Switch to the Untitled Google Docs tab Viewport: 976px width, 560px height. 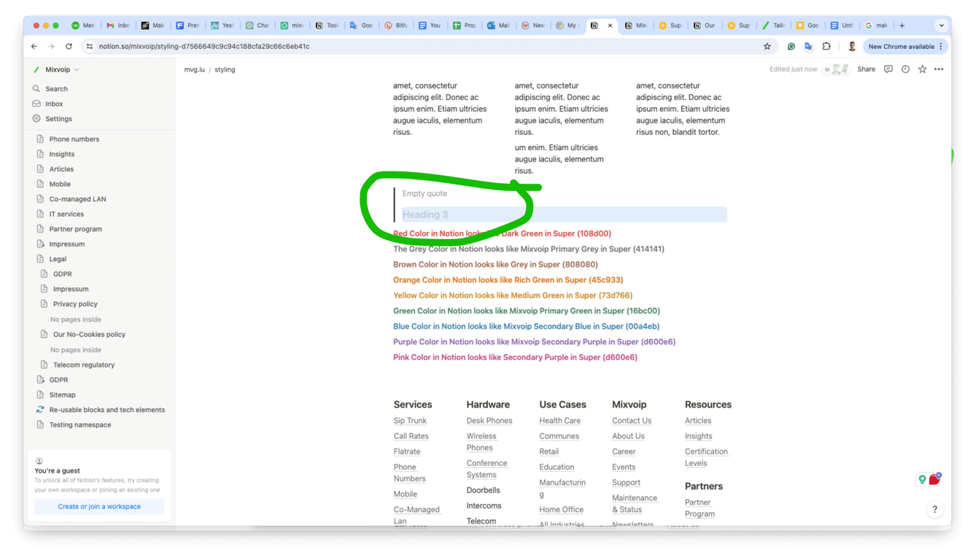(x=842, y=26)
